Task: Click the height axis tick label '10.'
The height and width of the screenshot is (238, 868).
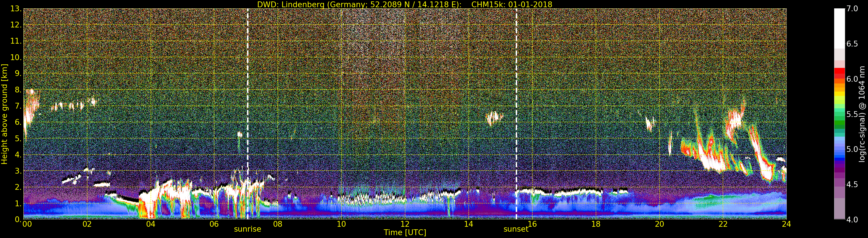Action: point(16,57)
